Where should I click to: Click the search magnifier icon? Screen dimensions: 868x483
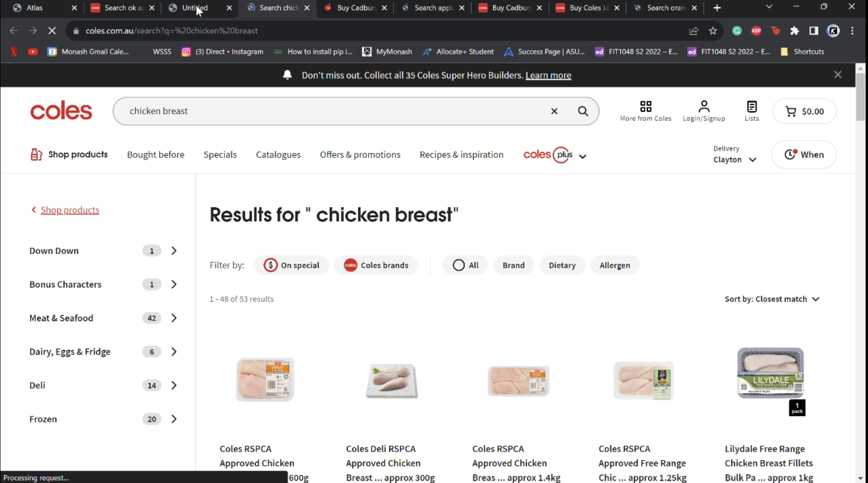coord(583,111)
